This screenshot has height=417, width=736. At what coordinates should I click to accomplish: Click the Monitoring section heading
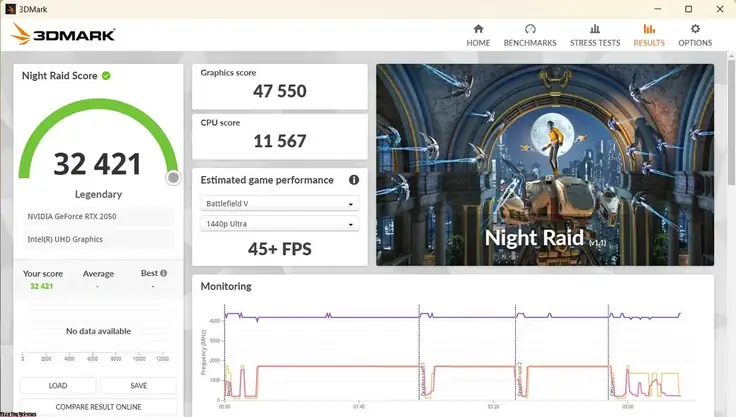point(226,286)
